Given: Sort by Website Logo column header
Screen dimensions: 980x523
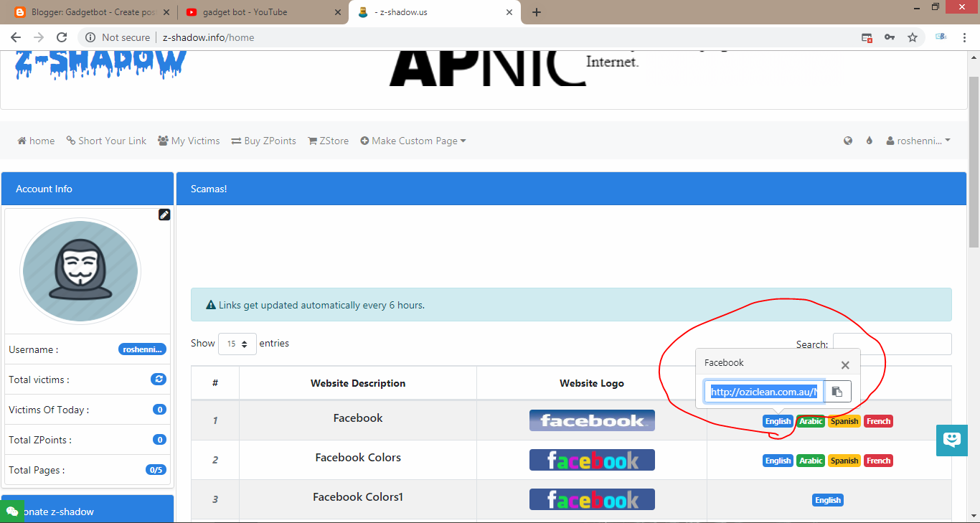Looking at the screenshot, I should (592, 383).
